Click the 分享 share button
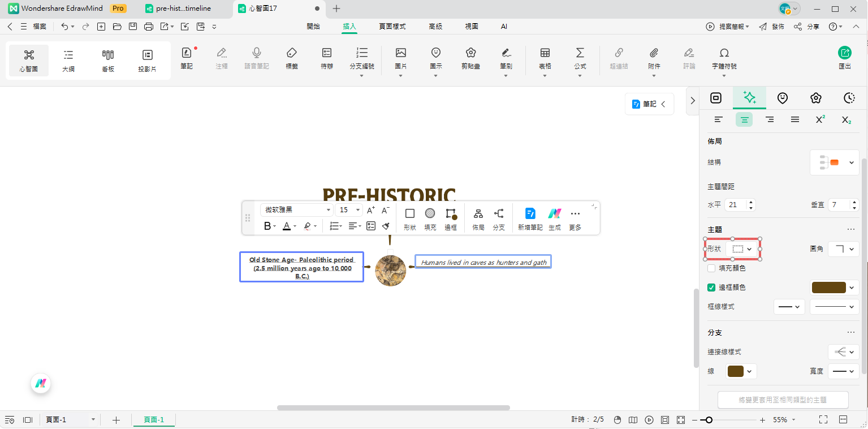 (x=807, y=27)
